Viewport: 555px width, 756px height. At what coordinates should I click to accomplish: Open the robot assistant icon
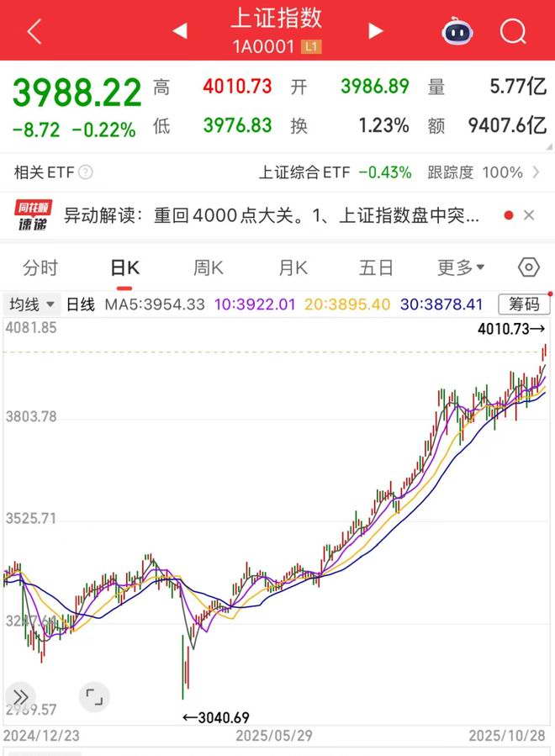point(457,31)
